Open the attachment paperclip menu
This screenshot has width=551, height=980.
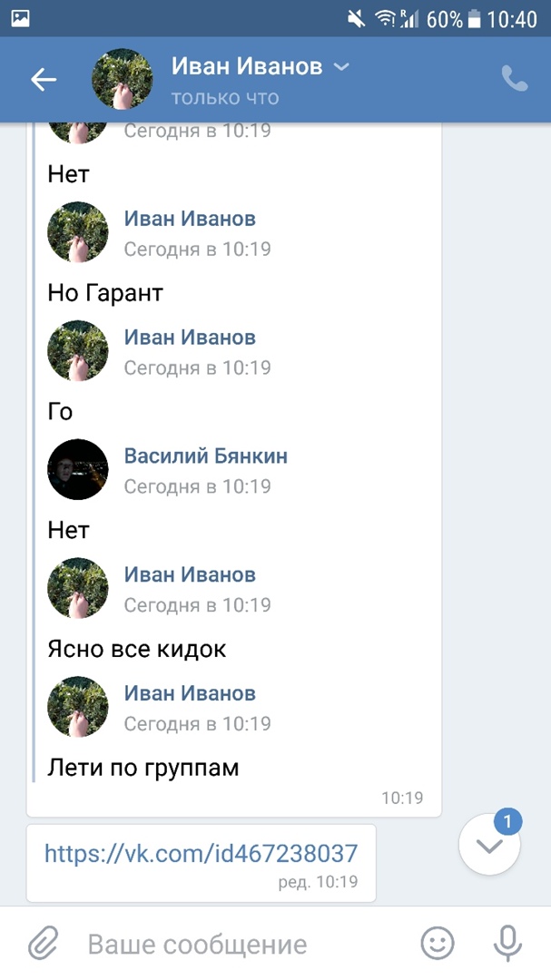point(43,944)
